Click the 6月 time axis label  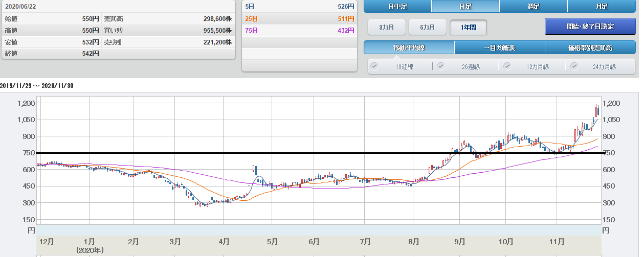click(x=314, y=241)
